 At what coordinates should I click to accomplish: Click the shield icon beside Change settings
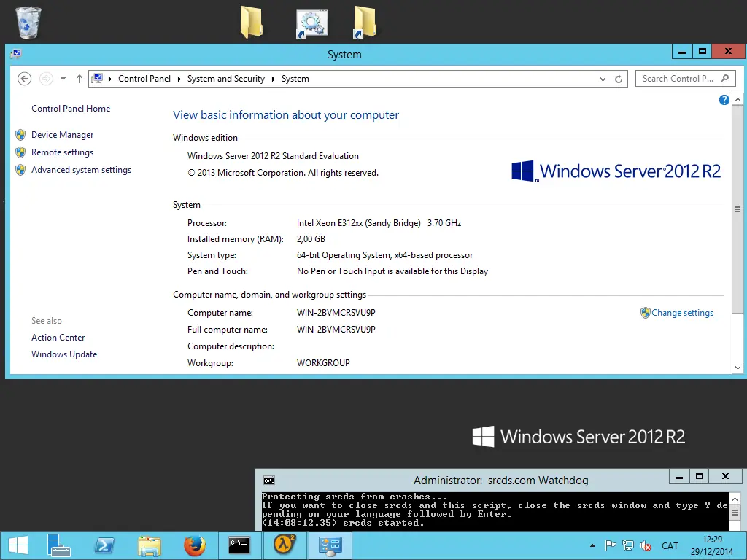[646, 313]
